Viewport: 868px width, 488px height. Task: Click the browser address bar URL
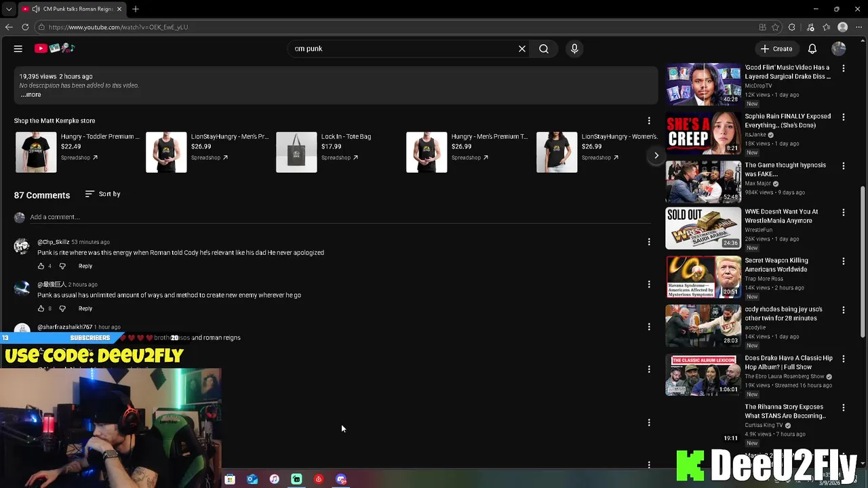coord(118,27)
